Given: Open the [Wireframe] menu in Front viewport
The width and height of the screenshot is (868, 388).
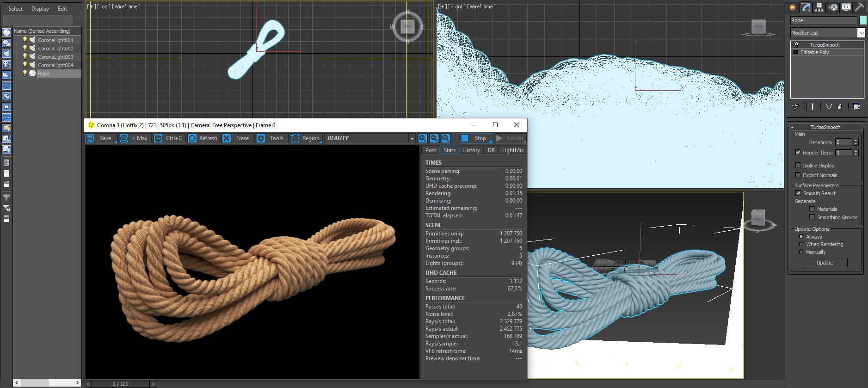Looking at the screenshot, I should [481, 6].
